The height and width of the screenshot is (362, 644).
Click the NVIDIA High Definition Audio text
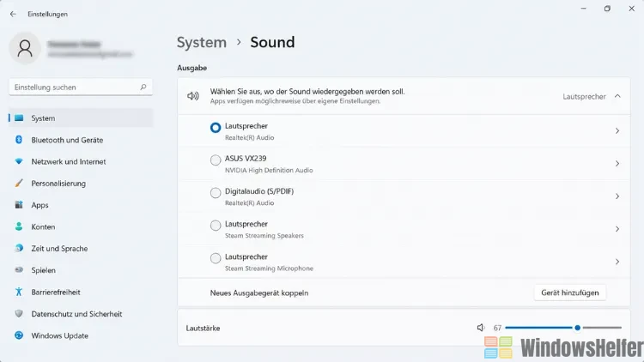coord(269,171)
